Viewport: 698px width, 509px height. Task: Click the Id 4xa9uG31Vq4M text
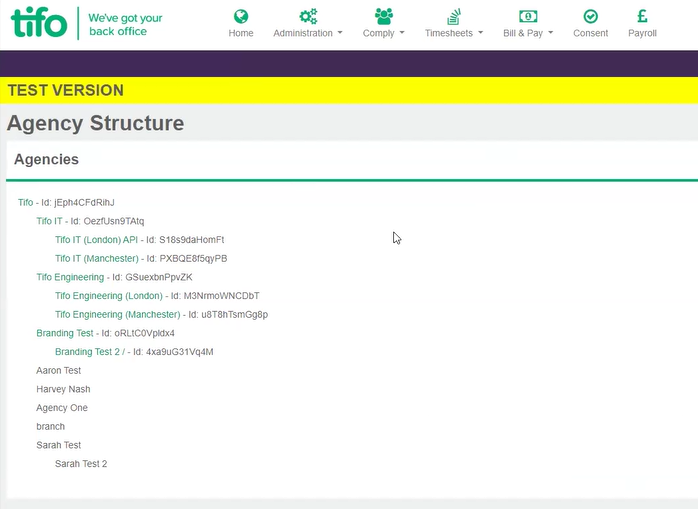click(x=173, y=352)
